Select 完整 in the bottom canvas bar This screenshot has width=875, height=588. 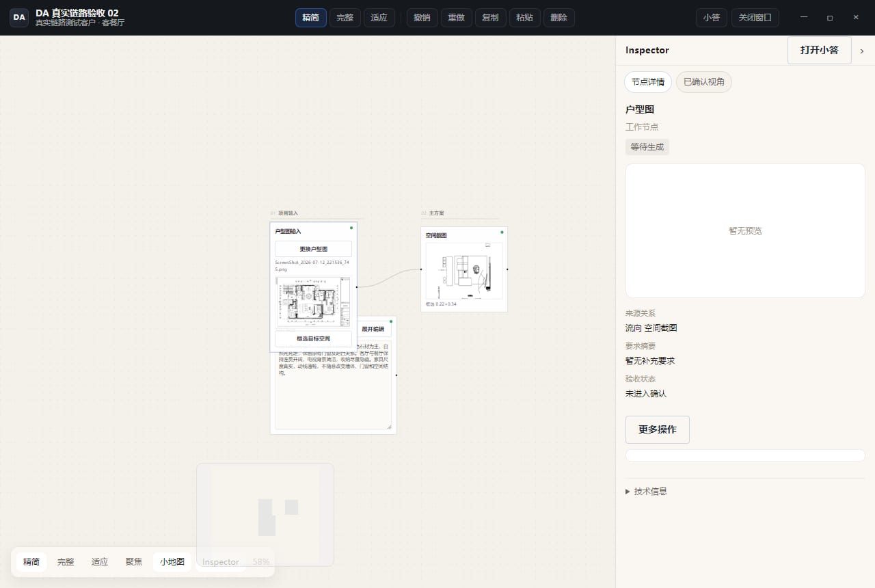click(66, 562)
